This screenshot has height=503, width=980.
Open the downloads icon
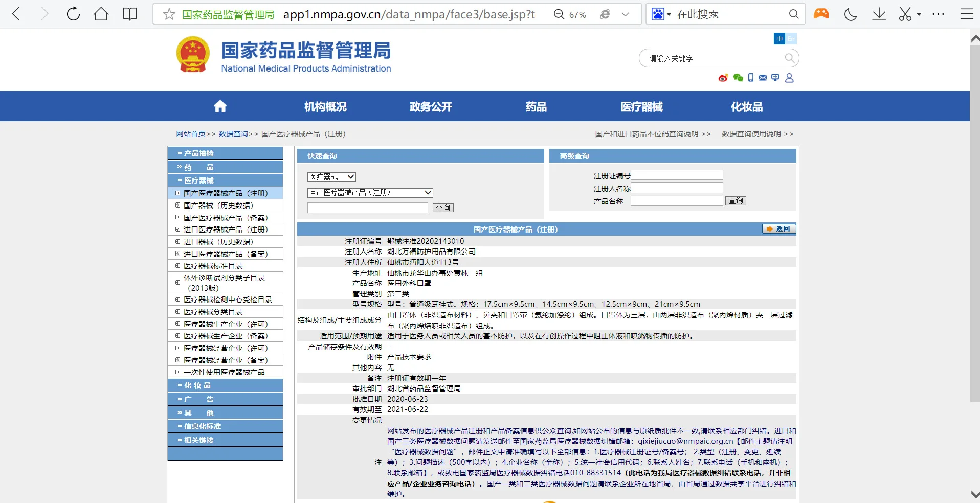(879, 14)
